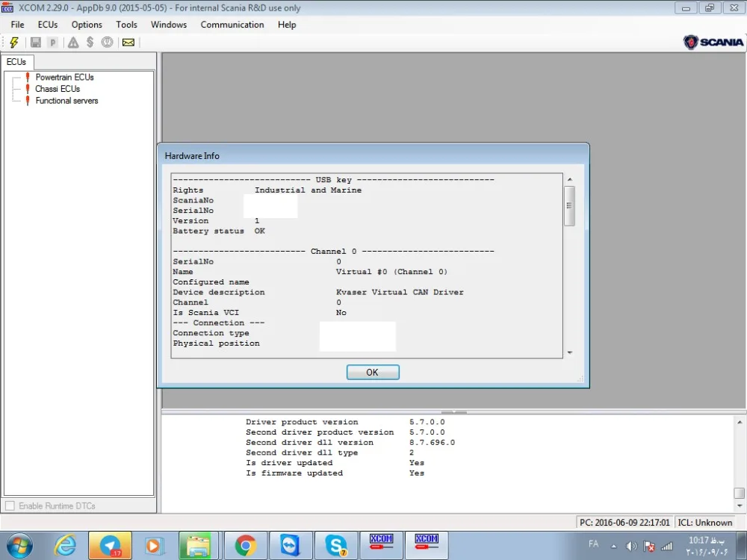This screenshot has width=747, height=560.
Task: Click the red icon beside Powertrain ECUs
Action: (x=28, y=77)
